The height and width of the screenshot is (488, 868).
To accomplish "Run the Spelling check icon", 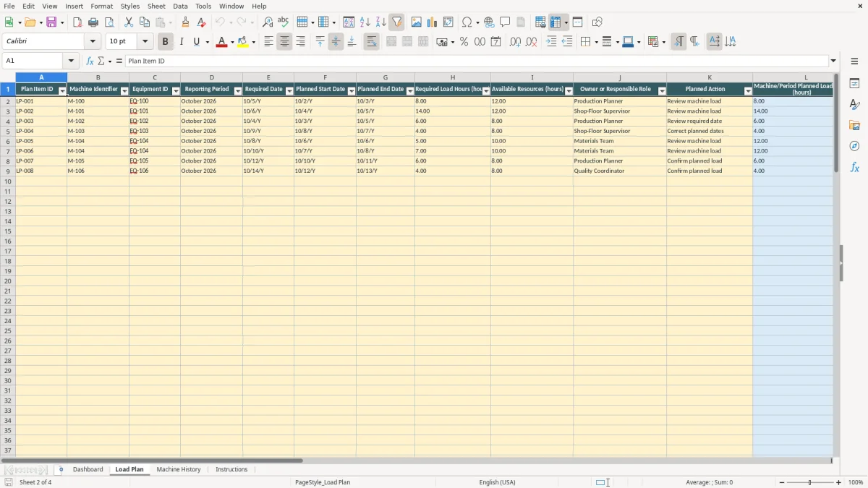I will [284, 22].
